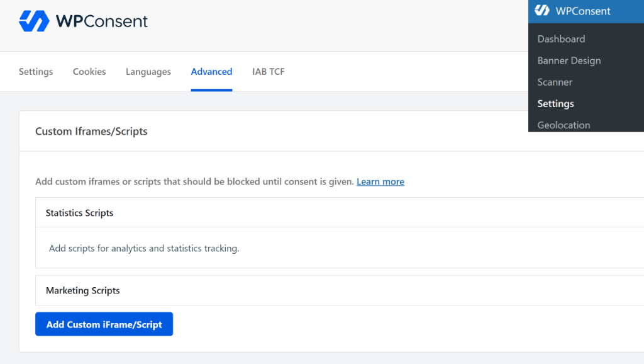644x364 pixels.
Task: Switch to the Settings tab
Action: click(35, 71)
